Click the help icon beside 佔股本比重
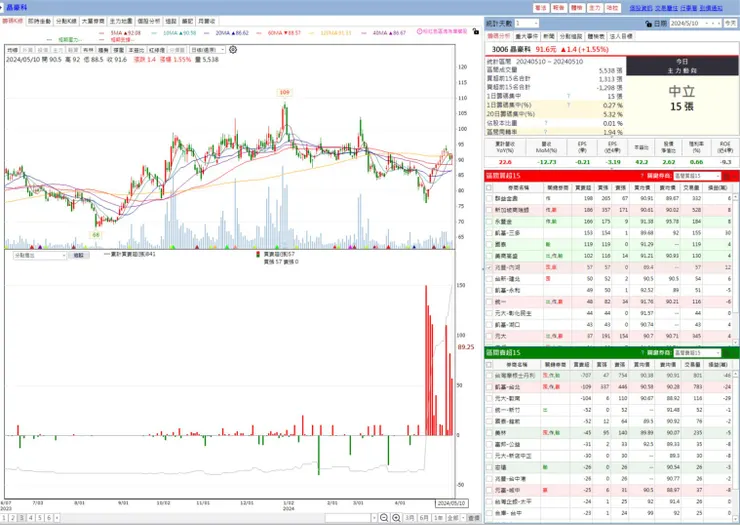The image size is (740, 525). click(546, 123)
